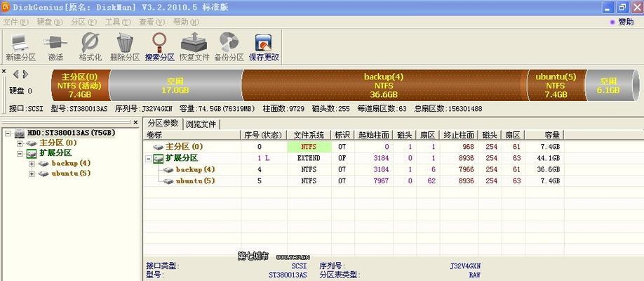Select the backup(4) row in partition table
The height and width of the screenshot is (281, 644).
pos(354,169)
